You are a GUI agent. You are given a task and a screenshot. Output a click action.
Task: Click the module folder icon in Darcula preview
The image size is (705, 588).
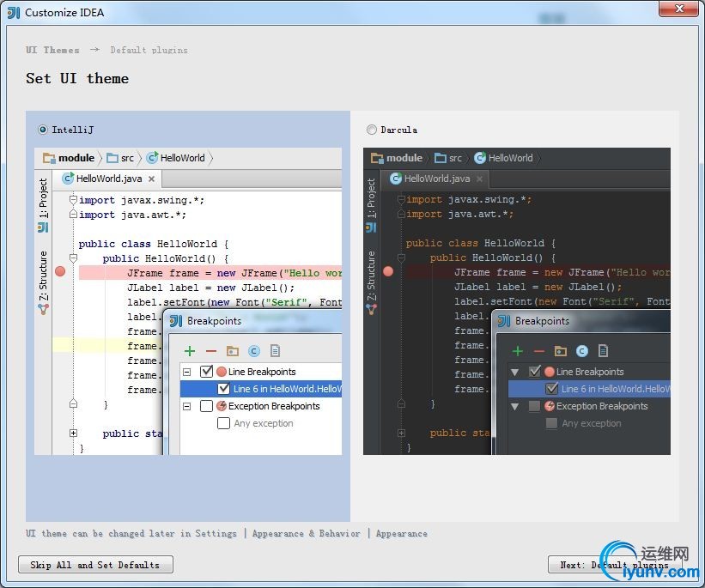tap(377, 158)
